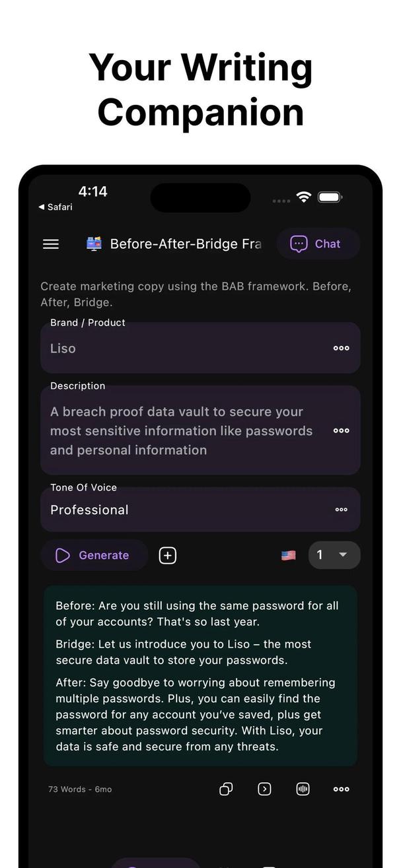This screenshot has width=401, height=868.
Task: Select the Before-After-Bridge framework title
Action: point(186,244)
